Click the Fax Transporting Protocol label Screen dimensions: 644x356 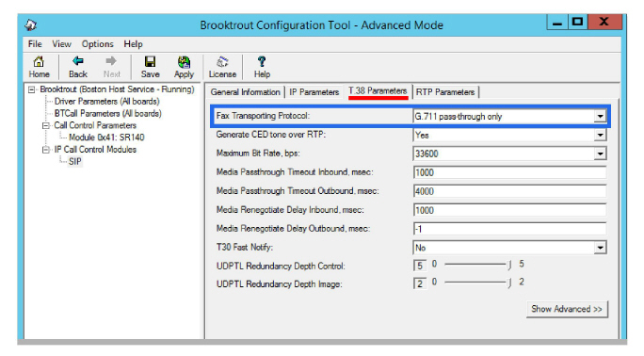[263, 116]
